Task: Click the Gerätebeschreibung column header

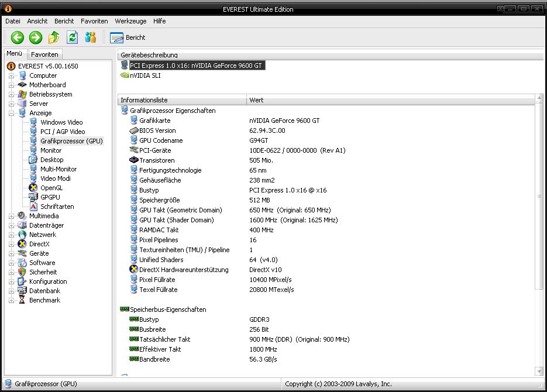Action: pyautogui.click(x=331, y=55)
